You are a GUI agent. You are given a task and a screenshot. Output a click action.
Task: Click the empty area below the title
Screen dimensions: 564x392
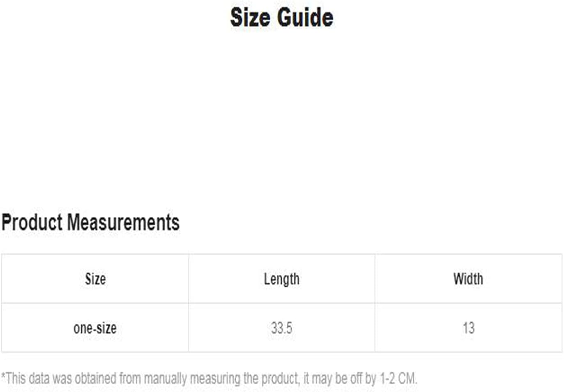pyautogui.click(x=282, y=119)
